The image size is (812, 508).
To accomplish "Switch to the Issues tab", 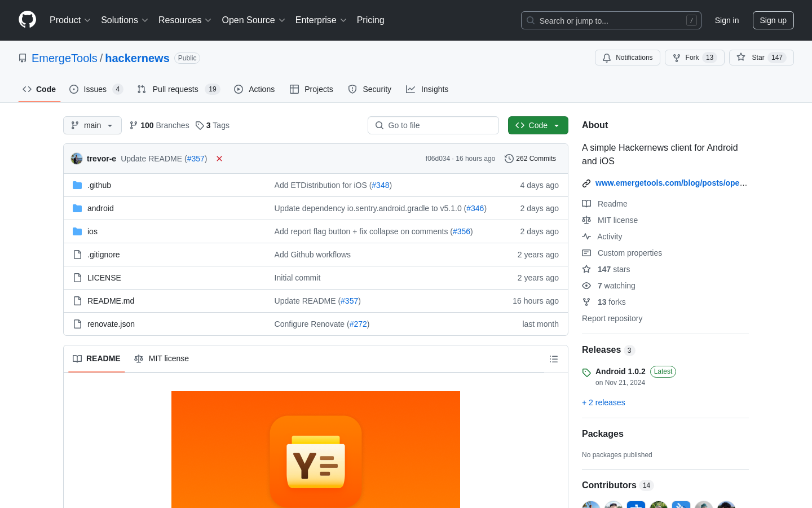I will (x=96, y=89).
